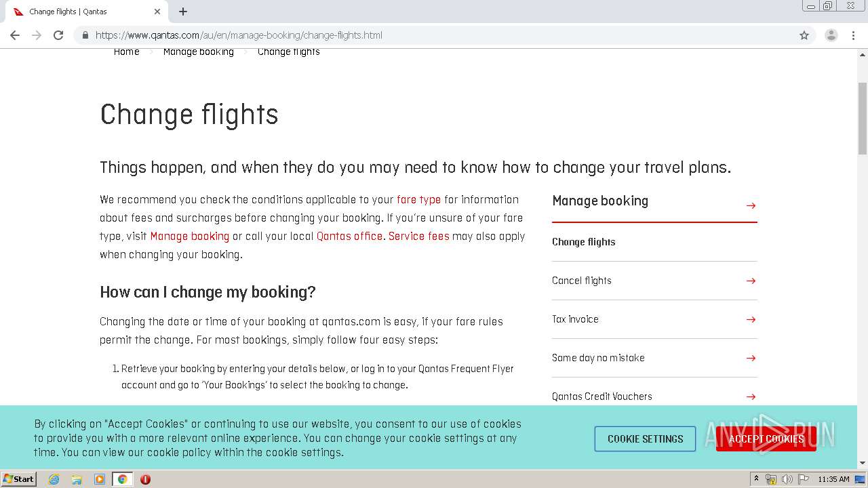Open the 'Qantas office' link
This screenshot has height=488, width=868.
tap(349, 237)
